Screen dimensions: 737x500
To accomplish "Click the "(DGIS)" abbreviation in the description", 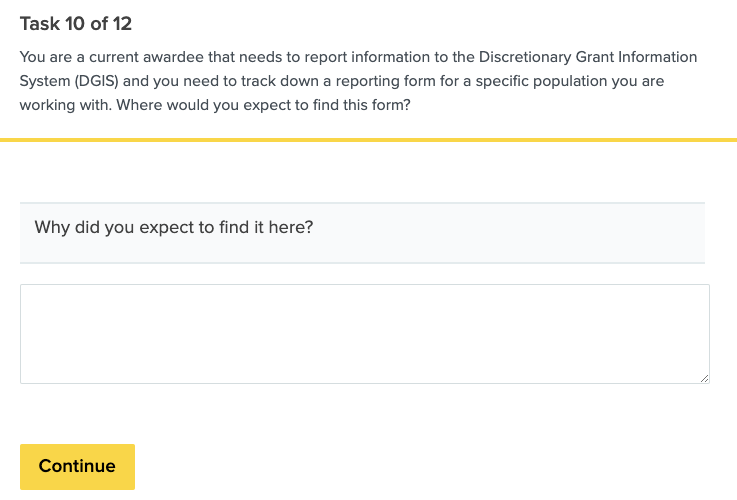I will coord(96,81).
